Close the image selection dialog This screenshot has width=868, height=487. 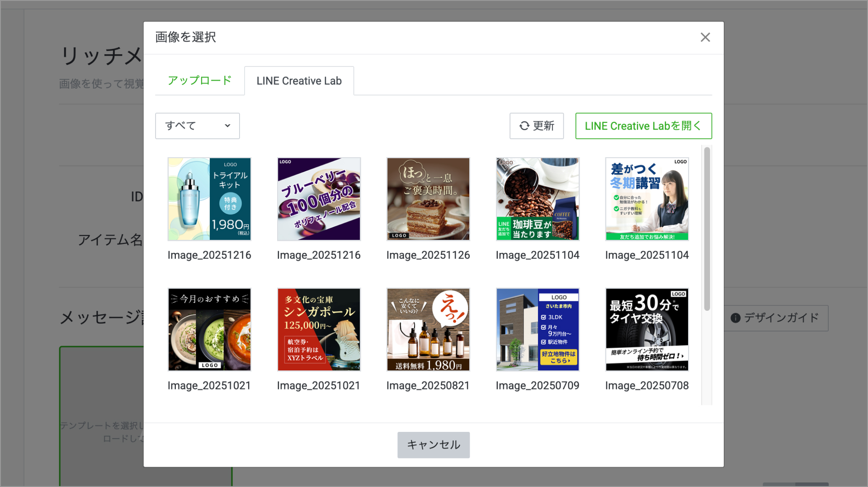705,37
